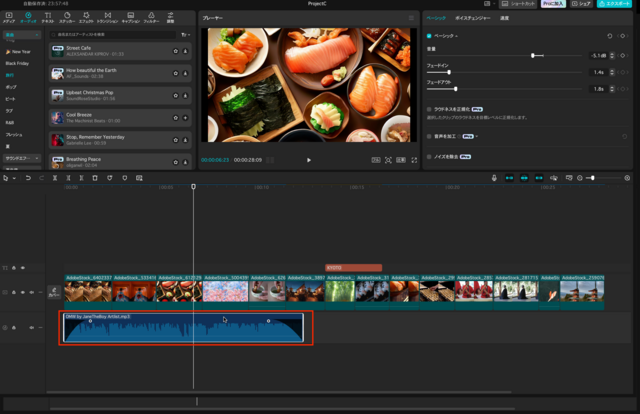Click the music search input field

click(112, 35)
